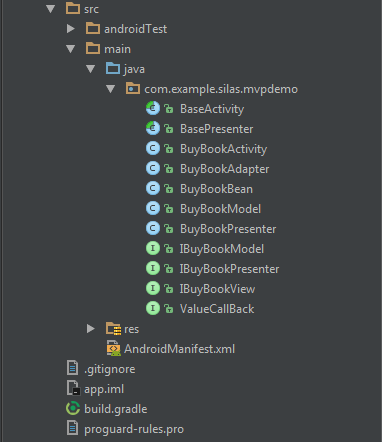Click the class icon of BuyBookPresenter

click(153, 228)
